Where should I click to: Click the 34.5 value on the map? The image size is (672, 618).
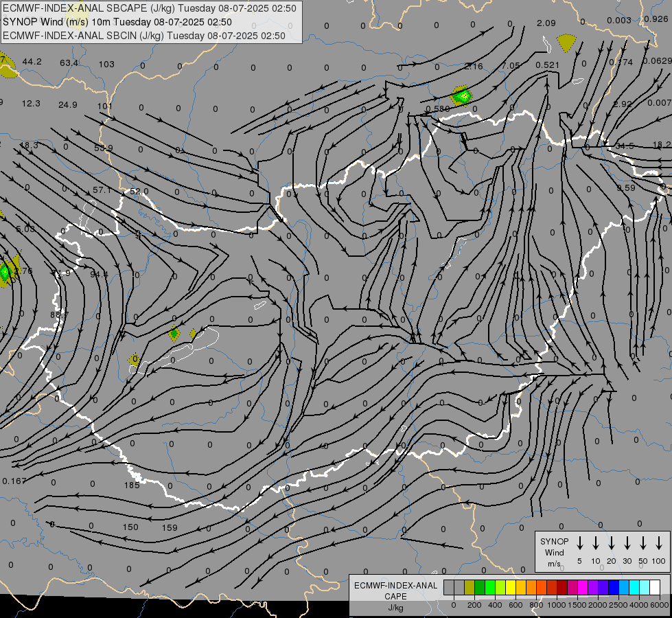click(625, 146)
